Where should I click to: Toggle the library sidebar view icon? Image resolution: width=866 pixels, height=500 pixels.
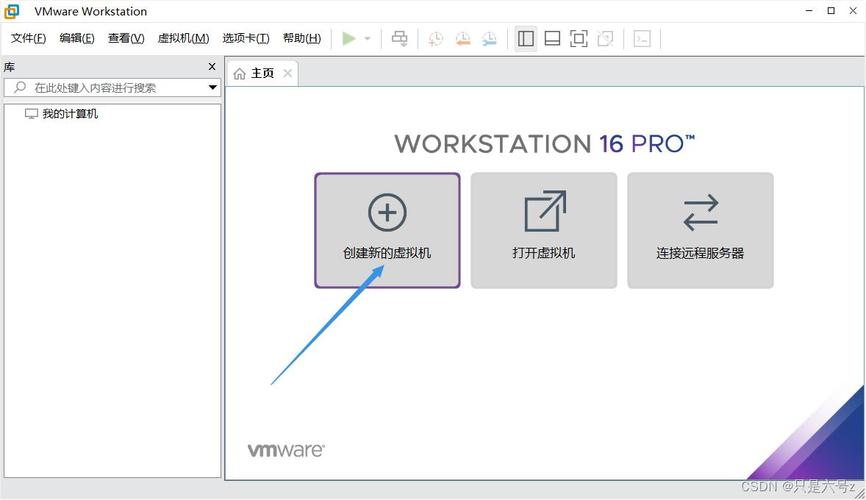click(x=526, y=39)
